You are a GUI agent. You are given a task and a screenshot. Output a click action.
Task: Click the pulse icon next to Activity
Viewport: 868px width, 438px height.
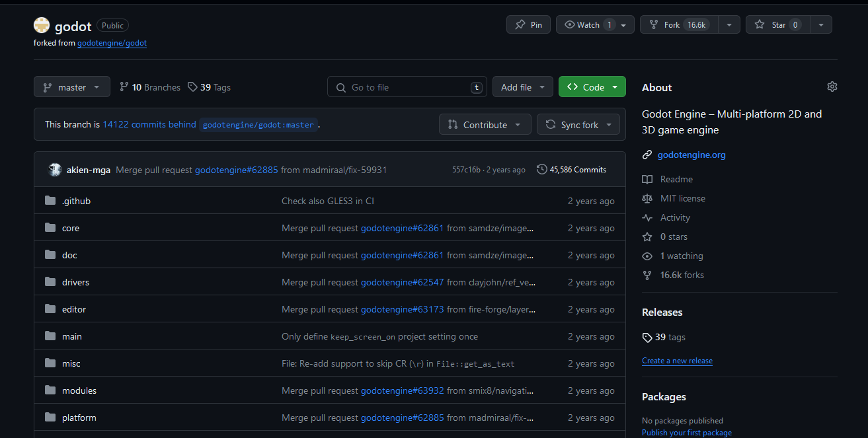tap(647, 217)
